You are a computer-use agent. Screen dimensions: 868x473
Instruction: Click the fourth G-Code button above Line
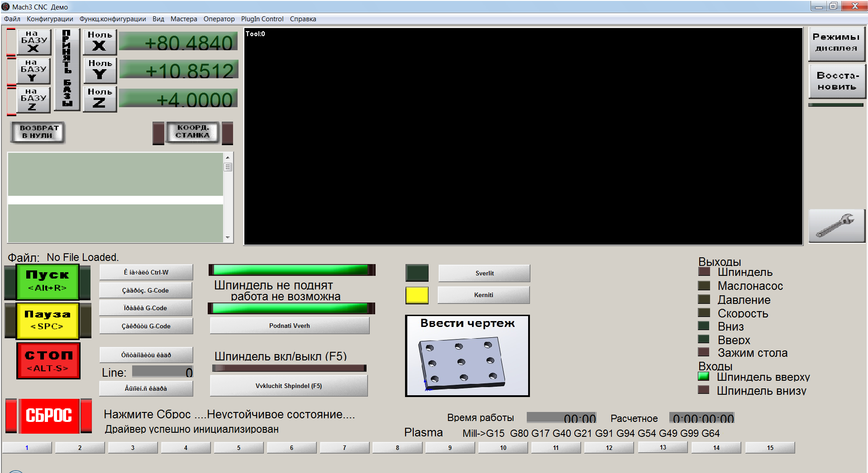click(146, 326)
